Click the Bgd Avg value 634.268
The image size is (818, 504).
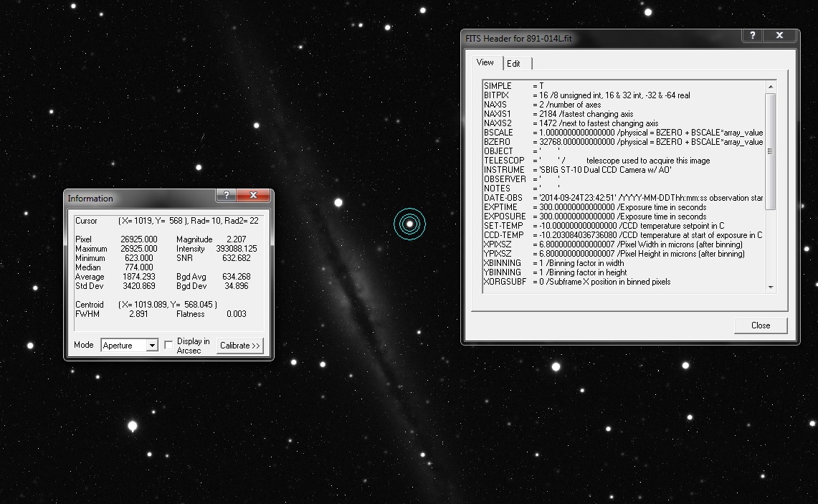click(237, 277)
